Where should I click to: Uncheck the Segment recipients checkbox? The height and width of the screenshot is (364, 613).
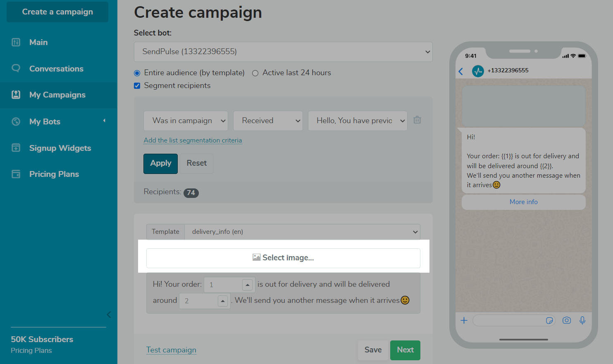[x=137, y=86]
